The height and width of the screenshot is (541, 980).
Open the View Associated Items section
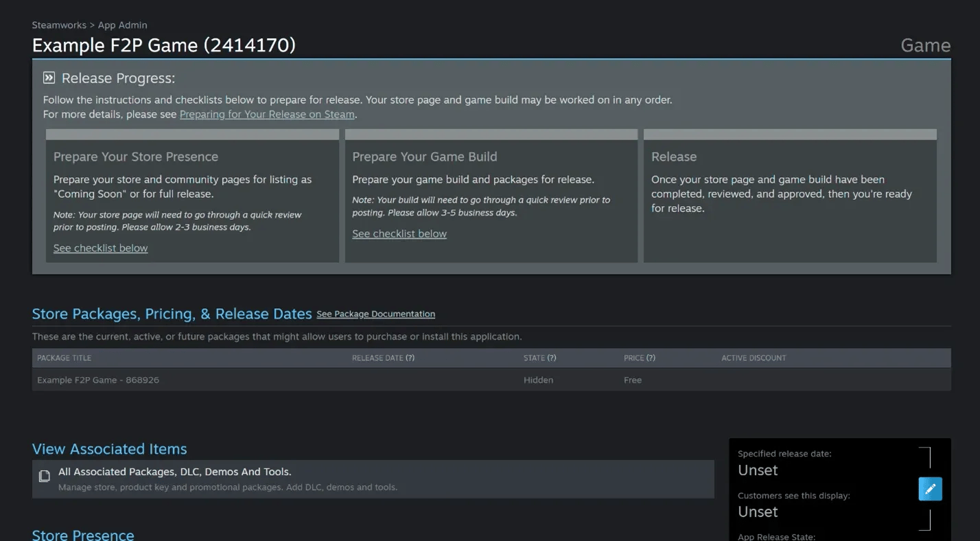coord(109,449)
